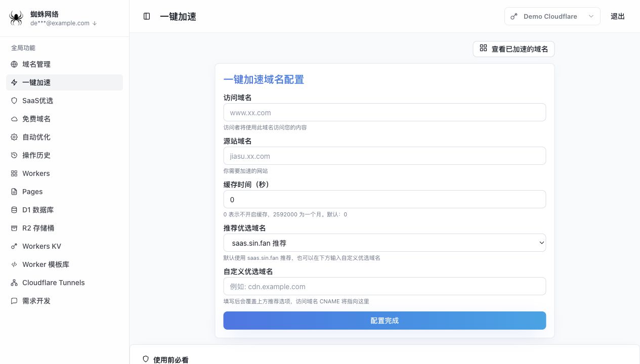Click the code icon beside Worker 模板库
The width and height of the screenshot is (640, 364).
pos(14,264)
